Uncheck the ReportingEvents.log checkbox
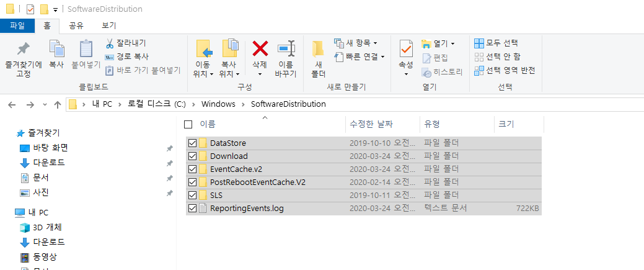This screenshot has height=270, width=644. pyautogui.click(x=192, y=209)
